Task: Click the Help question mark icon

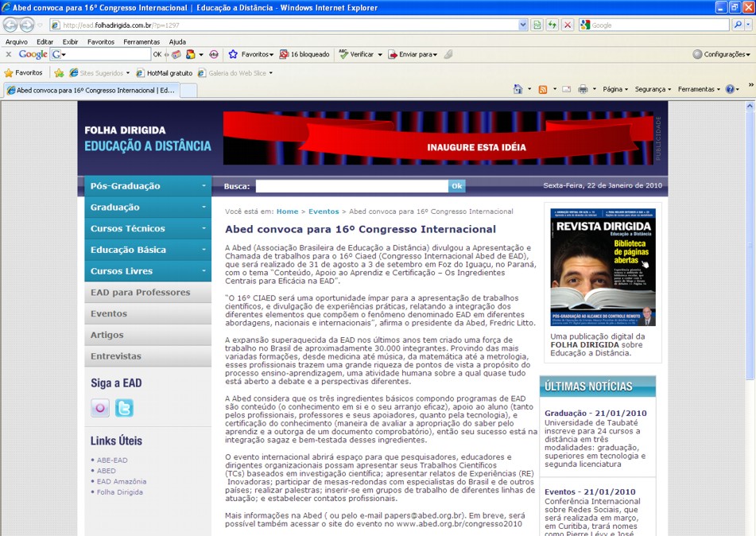Action: pyautogui.click(x=730, y=89)
